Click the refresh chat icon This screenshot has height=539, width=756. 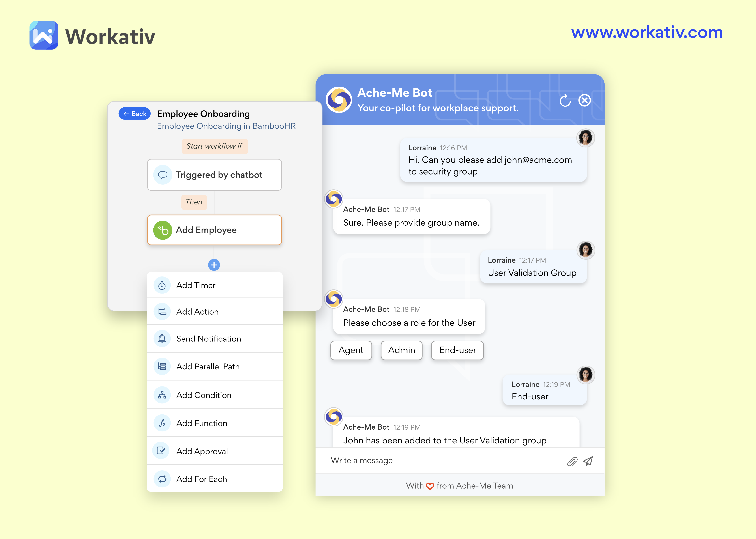565,101
